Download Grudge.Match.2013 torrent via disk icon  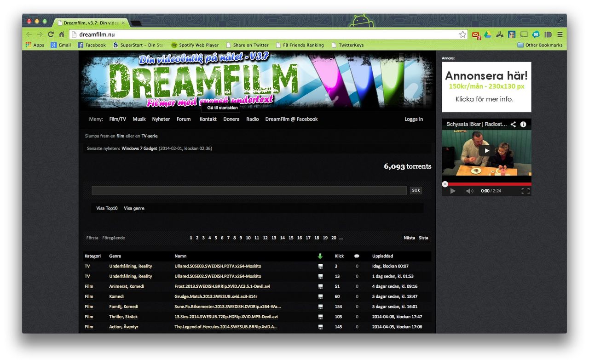pyautogui.click(x=320, y=296)
